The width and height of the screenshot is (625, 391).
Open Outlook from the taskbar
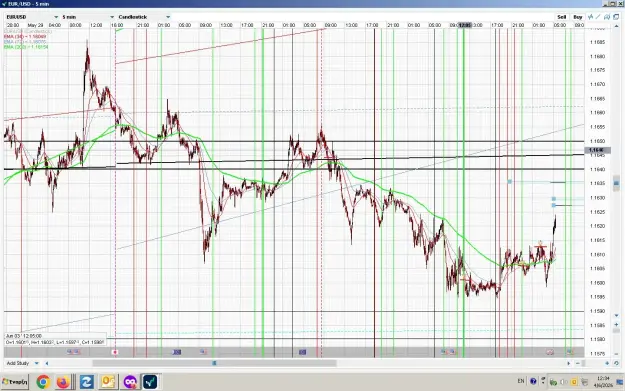tap(108, 382)
